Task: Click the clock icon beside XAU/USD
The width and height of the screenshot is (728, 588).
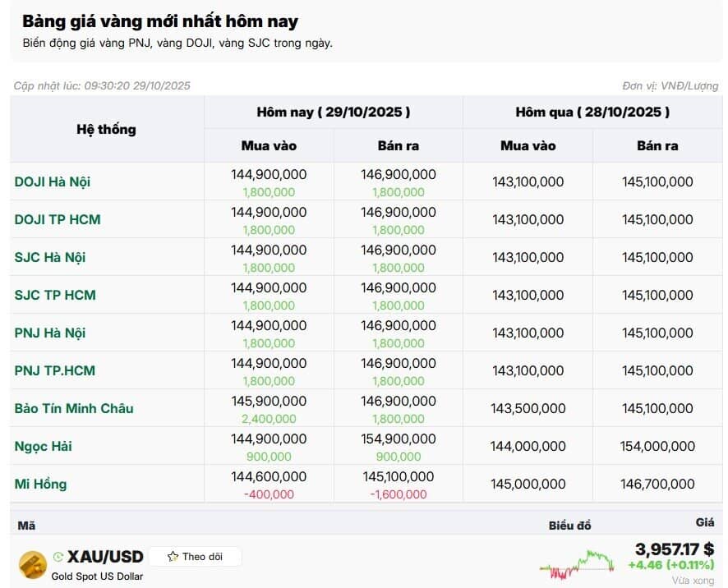Action: tap(58, 557)
